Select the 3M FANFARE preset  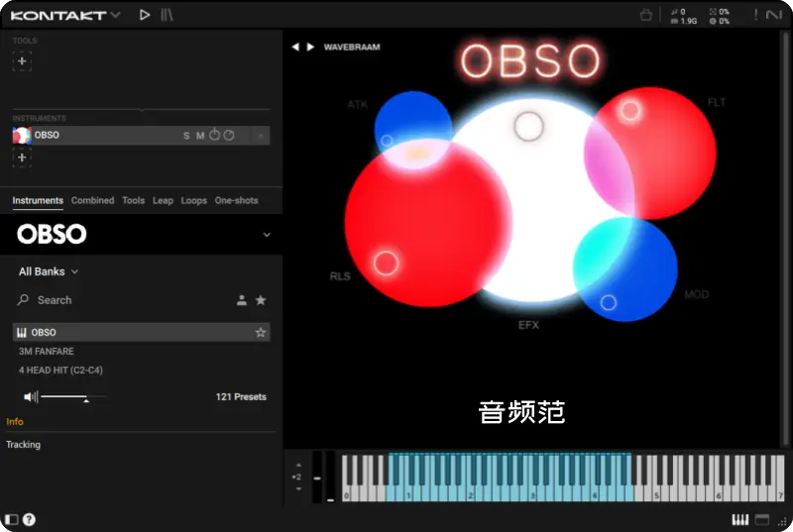tap(47, 352)
